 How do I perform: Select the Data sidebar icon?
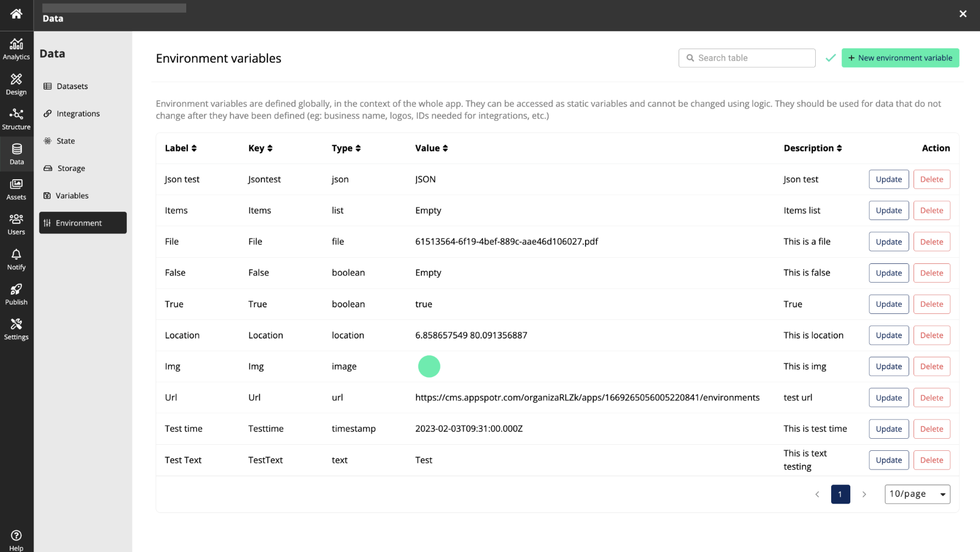coord(16,154)
